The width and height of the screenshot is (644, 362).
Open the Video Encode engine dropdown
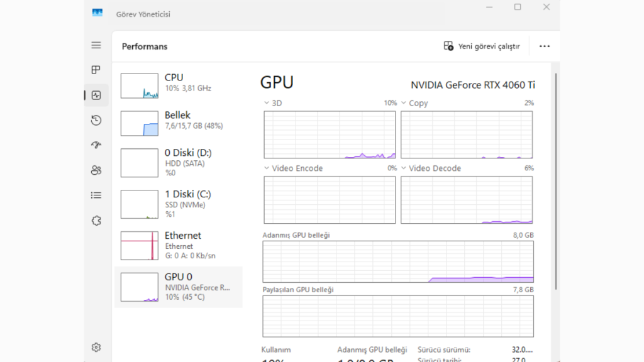coord(267,168)
